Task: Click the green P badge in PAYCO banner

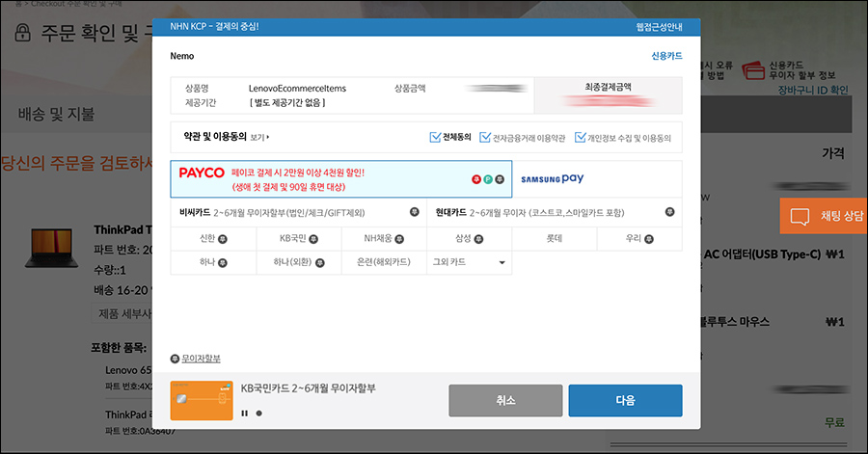Action: coord(488,179)
